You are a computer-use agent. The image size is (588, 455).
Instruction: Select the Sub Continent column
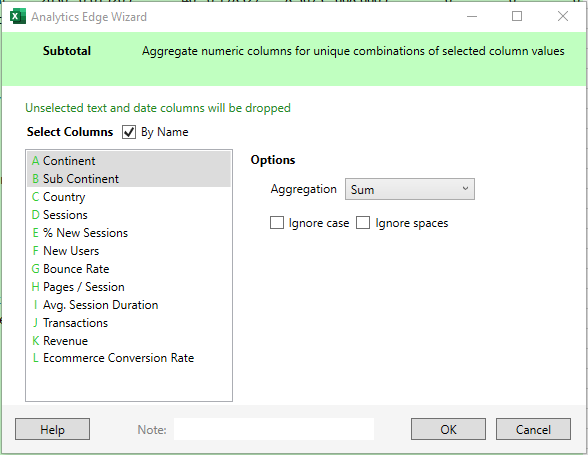pos(129,179)
